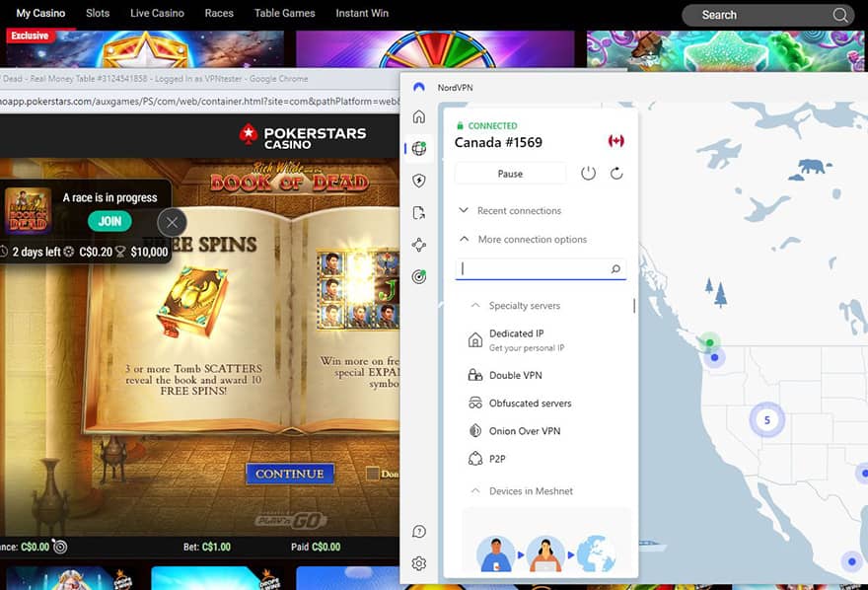Viewport: 868px width, 590px height.
Task: Click the NordVPN server search field
Action: 541,269
